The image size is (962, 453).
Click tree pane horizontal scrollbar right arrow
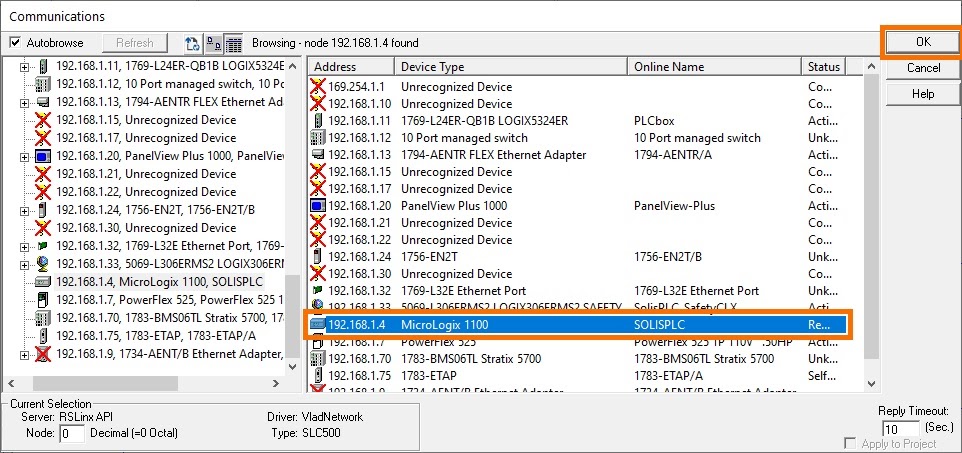[x=276, y=383]
